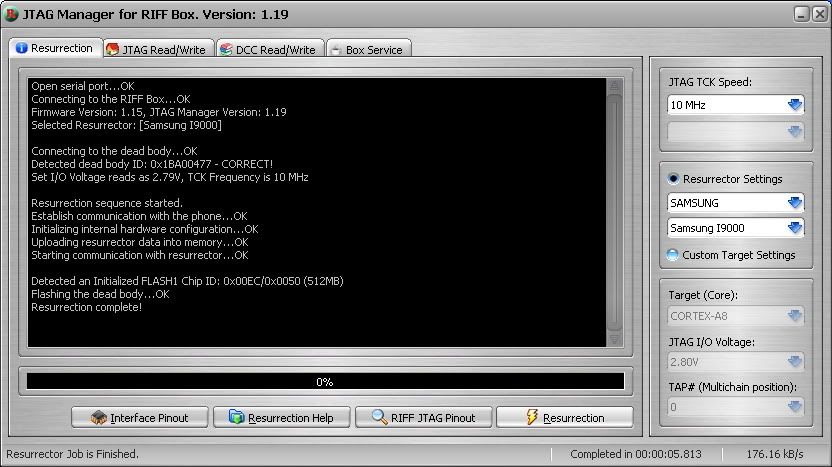Open the empty second TCK speed dropdown

pos(735,131)
